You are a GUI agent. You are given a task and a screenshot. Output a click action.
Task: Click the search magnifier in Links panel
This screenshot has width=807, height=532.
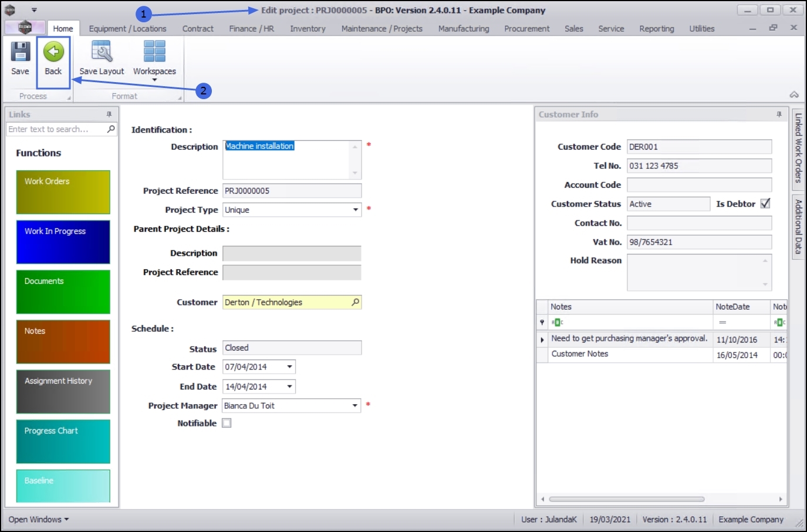(x=111, y=129)
